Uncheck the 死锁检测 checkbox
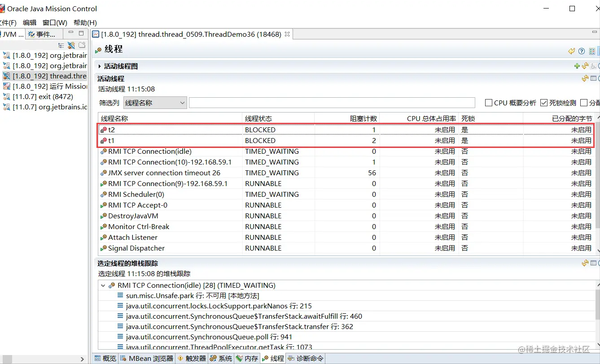The width and height of the screenshot is (600, 364). 544,103
